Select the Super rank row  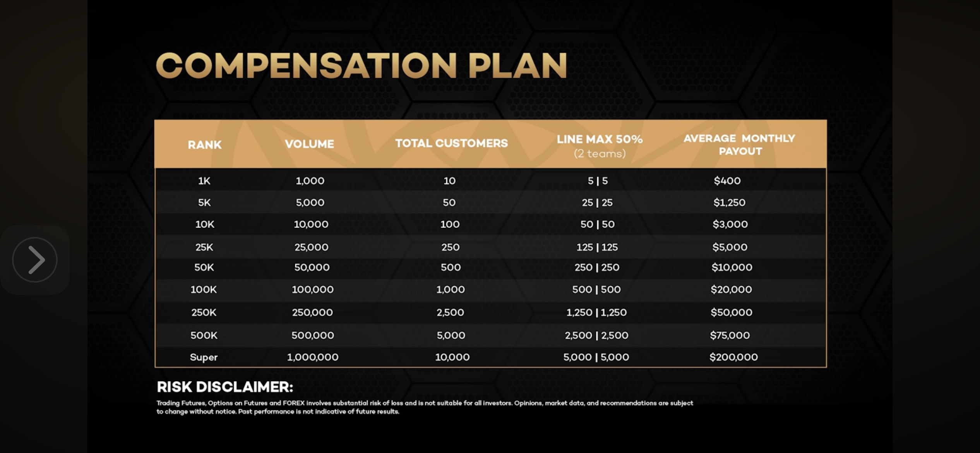(204, 357)
